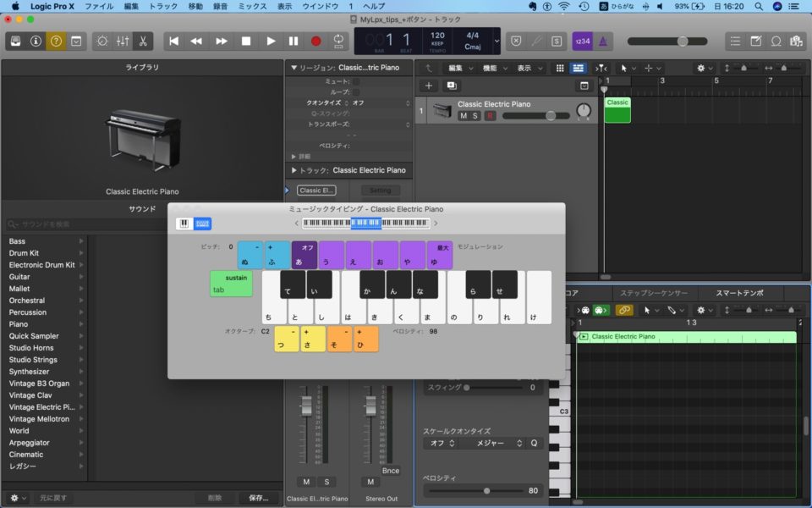Viewport: 812px width, 508px height.
Task: Stop playback with the Stop button
Action: [246, 41]
